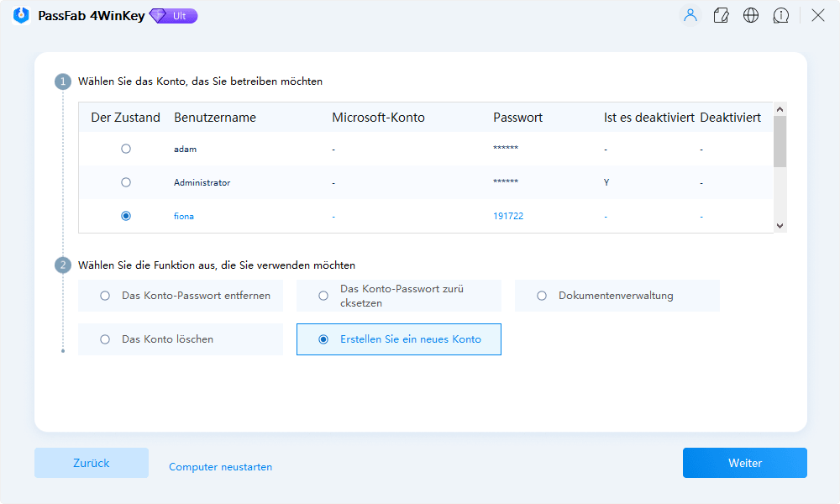Click the Weiter button

pos(744,463)
